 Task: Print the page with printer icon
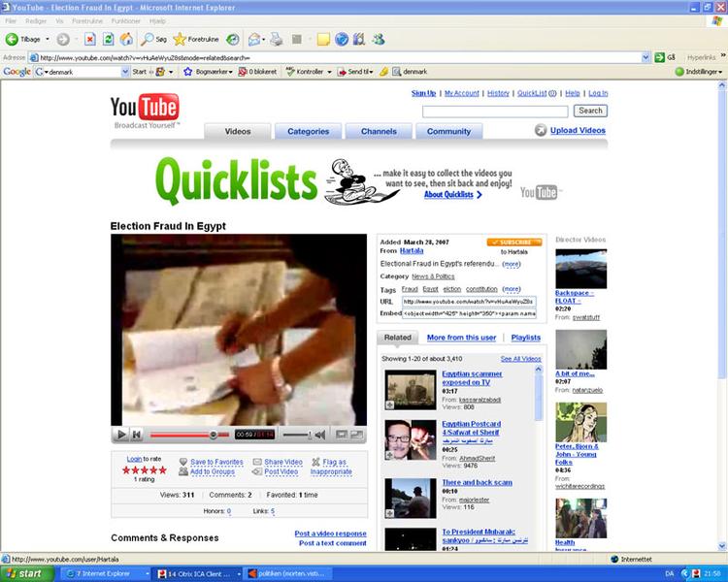pyautogui.click(x=277, y=40)
